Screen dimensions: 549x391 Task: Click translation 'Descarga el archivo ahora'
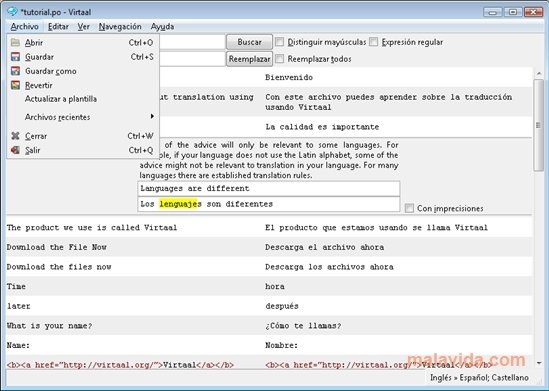point(324,247)
